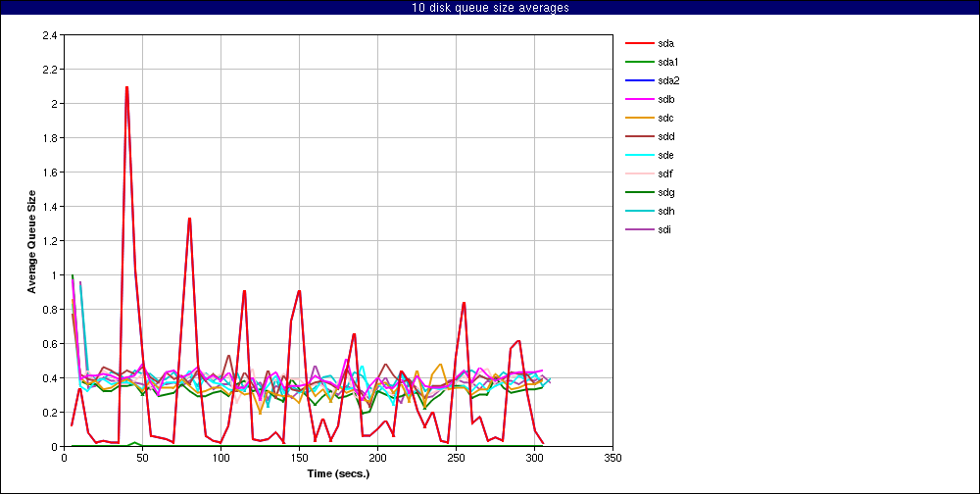Click the 100 x-axis tick label

(x=220, y=458)
